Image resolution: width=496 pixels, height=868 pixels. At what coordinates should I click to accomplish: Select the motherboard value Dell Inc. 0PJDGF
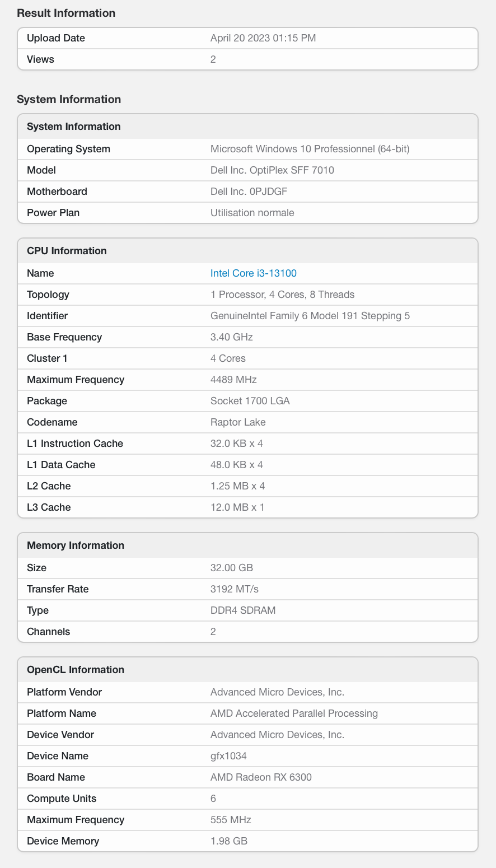click(x=249, y=192)
